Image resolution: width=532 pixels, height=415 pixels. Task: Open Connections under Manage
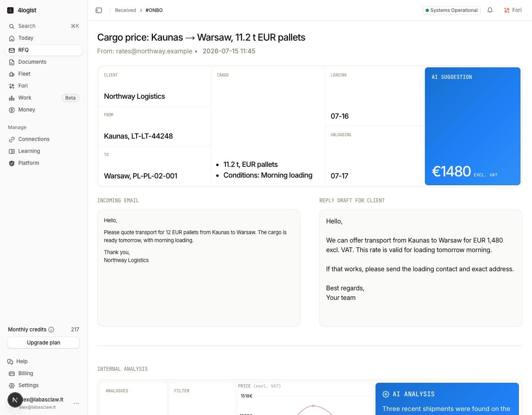(x=44, y=139)
